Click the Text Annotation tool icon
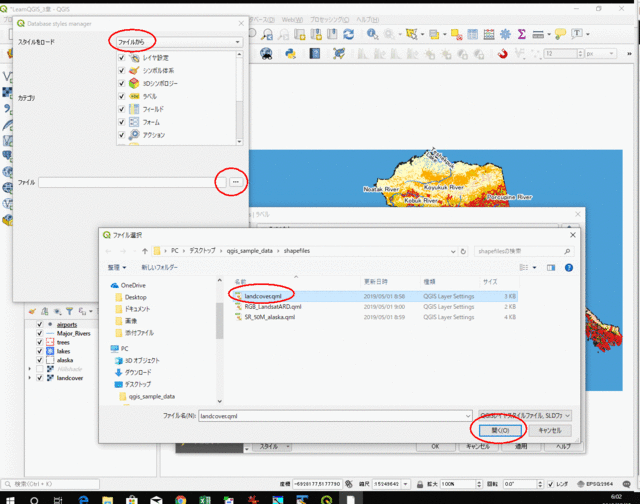Viewport: 640px width, 504px height. [576, 34]
